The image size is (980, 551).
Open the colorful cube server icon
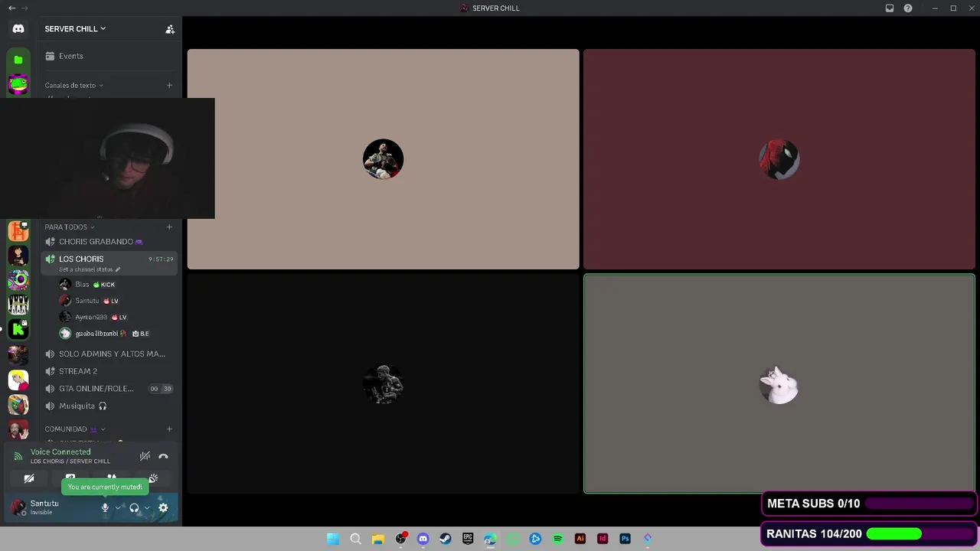click(18, 404)
